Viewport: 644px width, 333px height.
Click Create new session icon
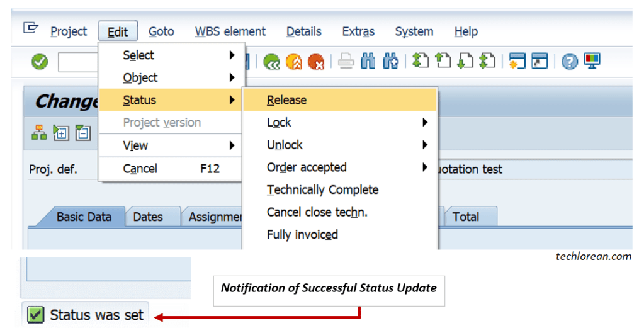tap(517, 61)
